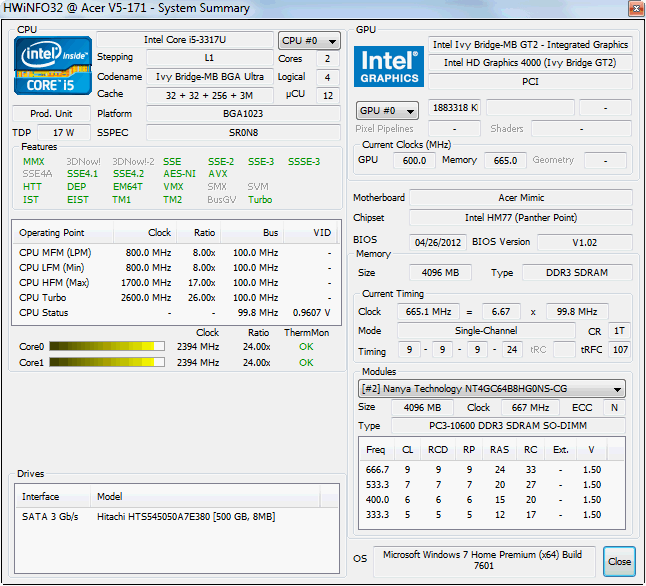The height and width of the screenshot is (586, 646).
Task: Click the Motherboard Acer Mimic field
Action: [521, 198]
